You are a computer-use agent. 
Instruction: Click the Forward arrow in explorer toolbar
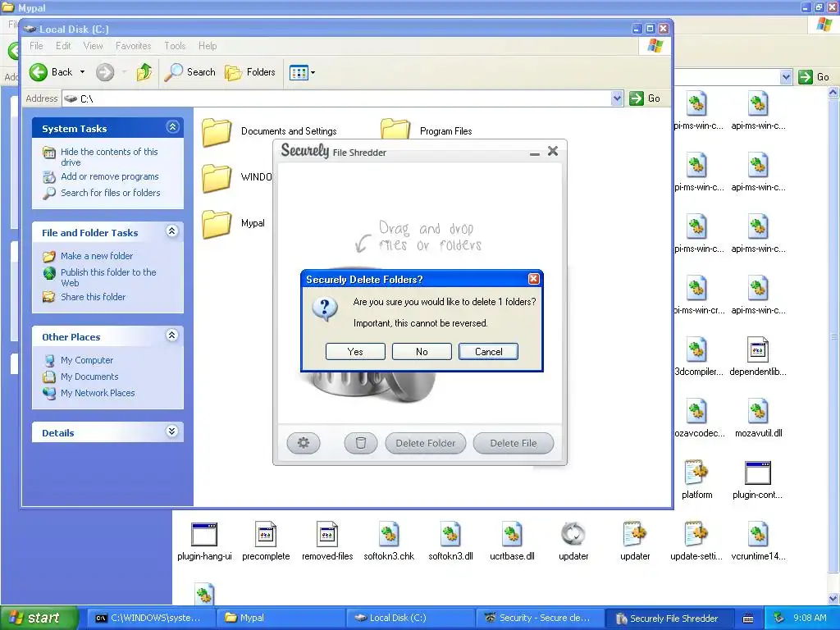click(105, 72)
